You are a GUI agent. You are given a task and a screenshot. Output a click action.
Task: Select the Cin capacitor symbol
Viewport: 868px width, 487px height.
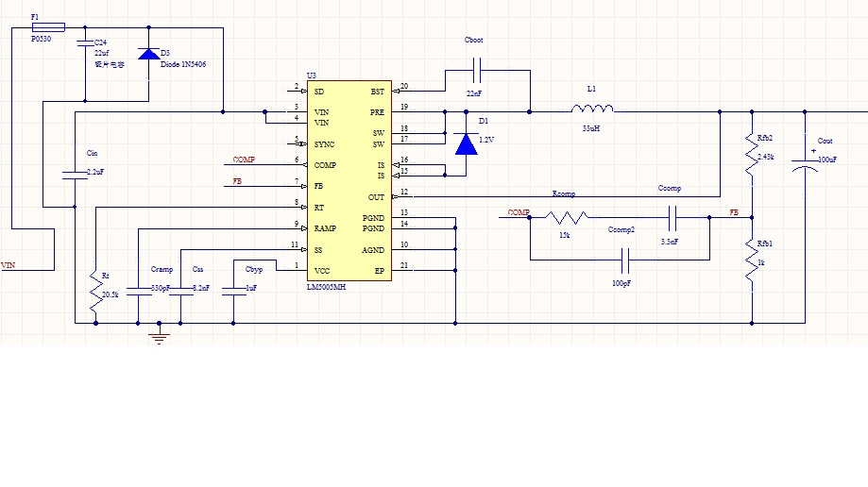pyautogui.click(x=75, y=176)
